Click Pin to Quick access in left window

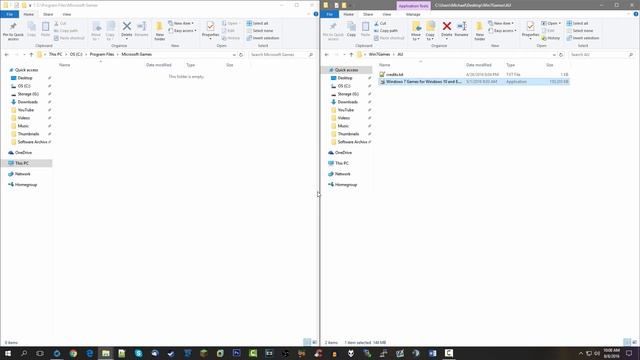[x=13, y=31]
